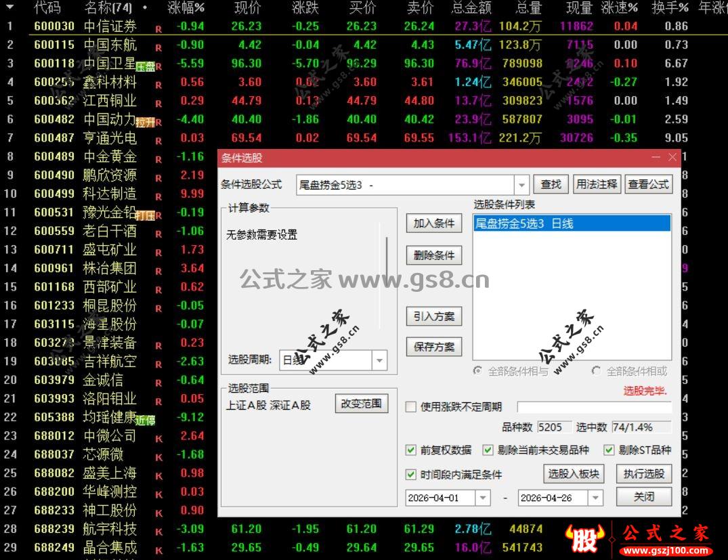Minimize the 条件选股 dialog
This screenshot has width=728, height=560.
click(x=656, y=157)
